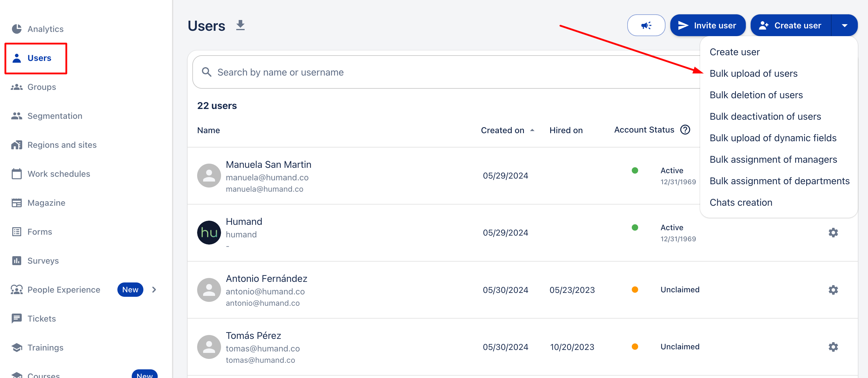Open the Analytics section in the sidebar
This screenshot has height=378, width=868.
click(x=45, y=29)
